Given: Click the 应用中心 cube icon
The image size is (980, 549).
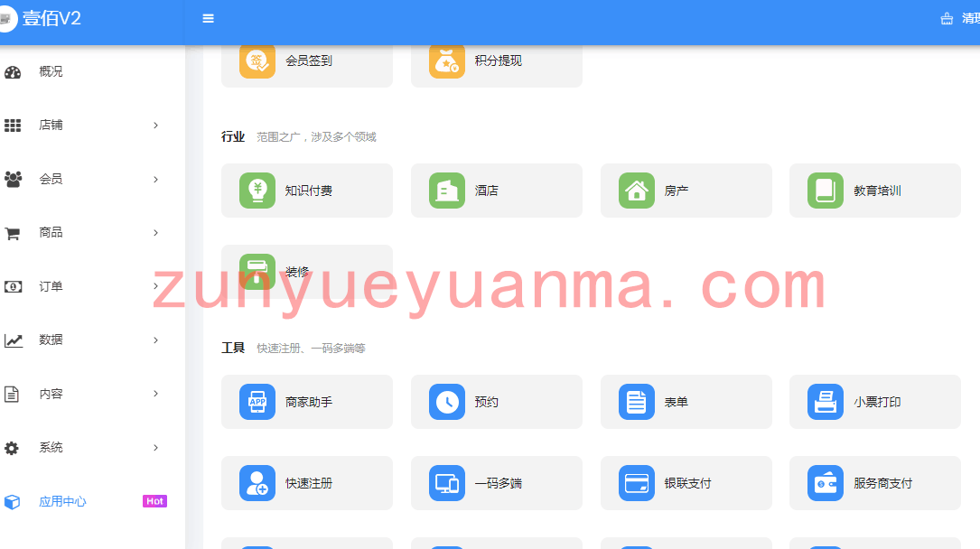Looking at the screenshot, I should 12,501.
